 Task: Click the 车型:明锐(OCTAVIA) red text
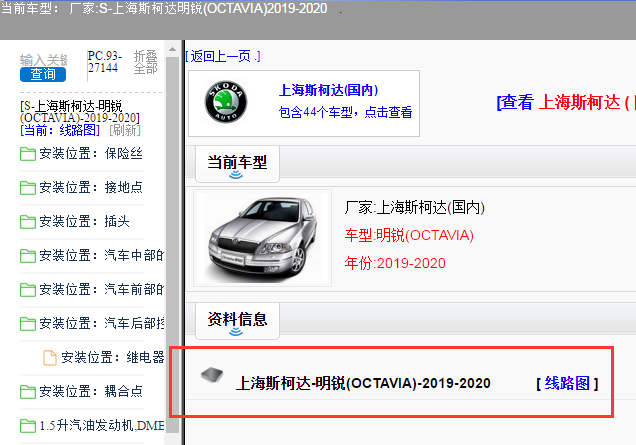pos(409,235)
